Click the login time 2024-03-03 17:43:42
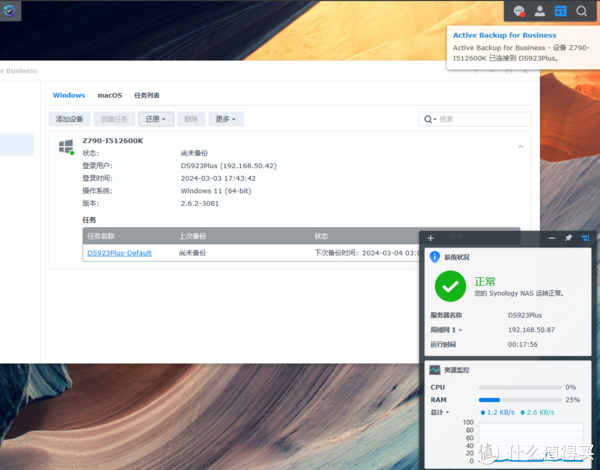The image size is (600, 470). click(x=218, y=178)
